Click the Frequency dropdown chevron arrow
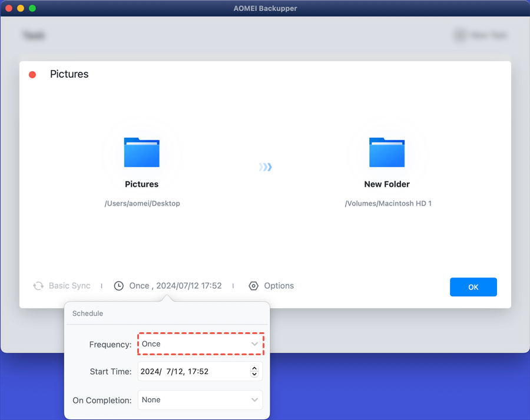 coord(254,344)
